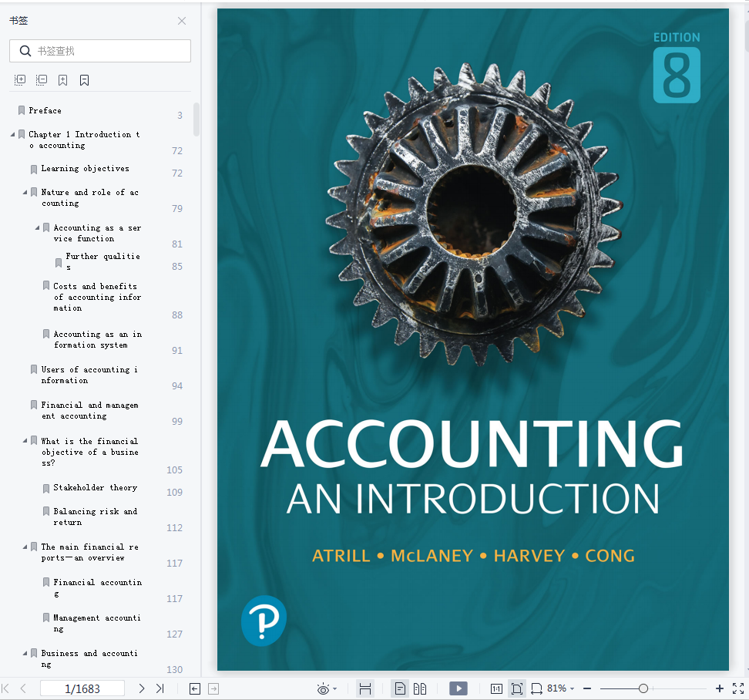Screen dimensions: 749x700
Task: Click the bookmarks panel scrollbar
Action: pyautogui.click(x=196, y=119)
